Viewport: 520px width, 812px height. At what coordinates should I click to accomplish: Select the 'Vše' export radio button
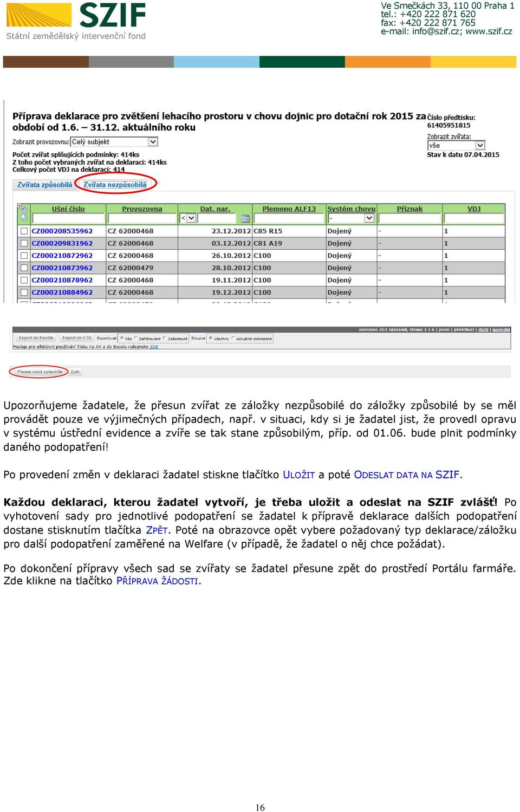(x=122, y=339)
